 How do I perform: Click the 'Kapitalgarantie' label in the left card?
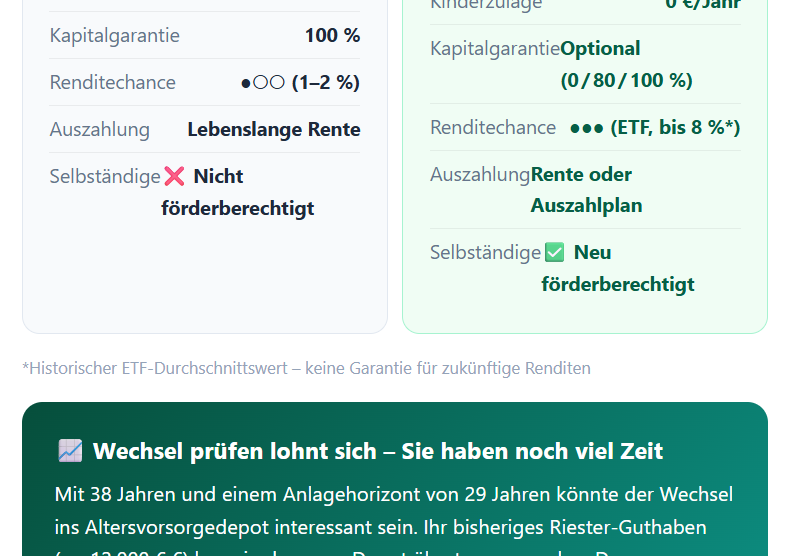pyautogui.click(x=115, y=35)
